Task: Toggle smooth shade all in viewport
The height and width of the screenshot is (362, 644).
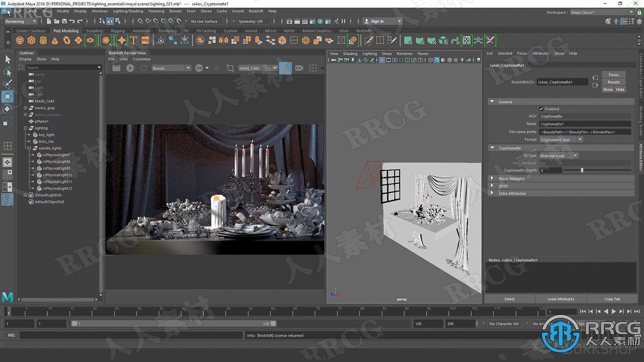Action: pyautogui.click(x=436, y=60)
